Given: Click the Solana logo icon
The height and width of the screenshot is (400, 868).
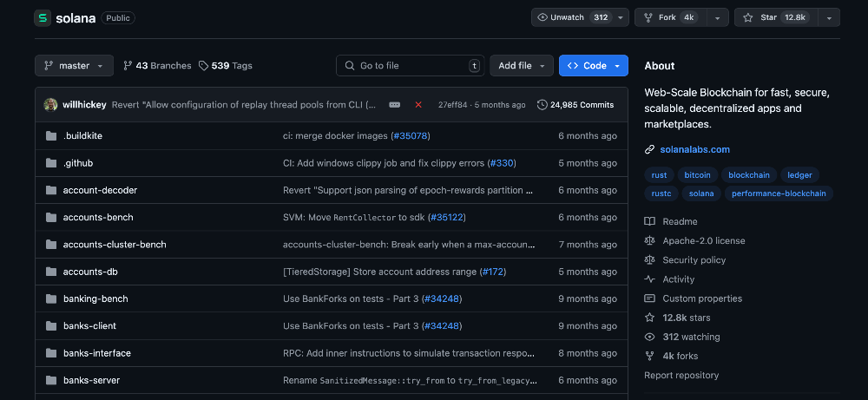Looking at the screenshot, I should point(43,17).
